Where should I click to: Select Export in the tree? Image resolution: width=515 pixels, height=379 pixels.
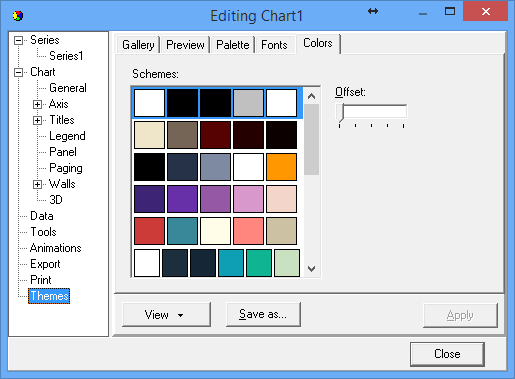45,264
